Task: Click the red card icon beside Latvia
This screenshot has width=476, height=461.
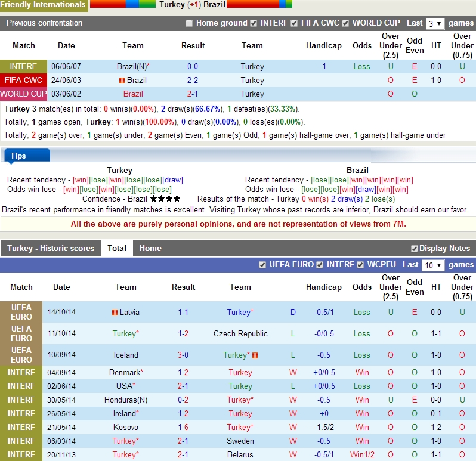Action: tap(115, 313)
